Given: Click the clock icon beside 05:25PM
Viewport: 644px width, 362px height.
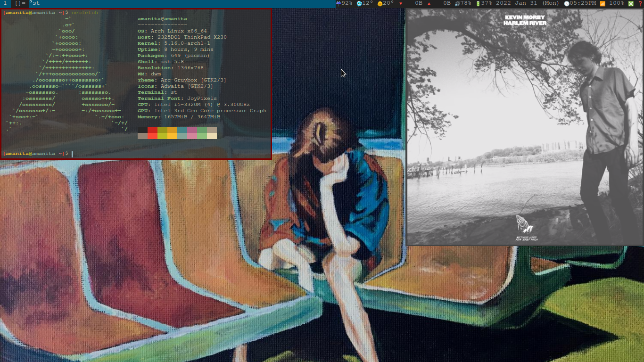Looking at the screenshot, I should click(567, 3).
